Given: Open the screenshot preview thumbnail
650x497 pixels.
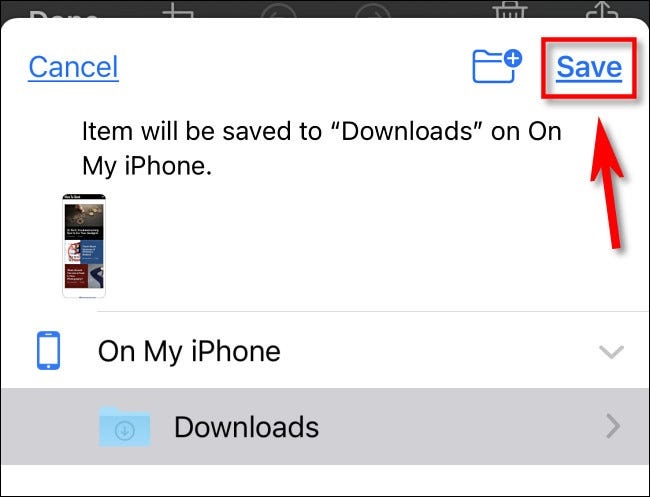Looking at the screenshot, I should pos(84,245).
